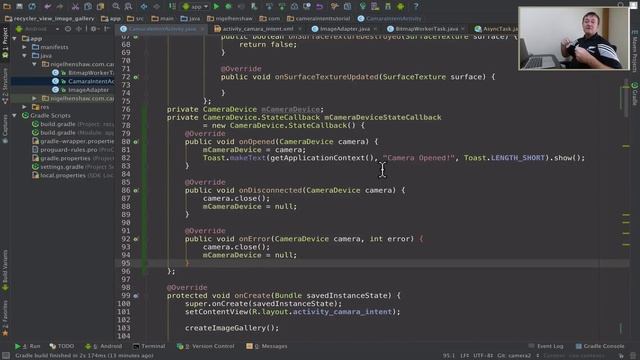Click the Copy toolbar icon
Screen dimensions: 640x360
[88, 6]
